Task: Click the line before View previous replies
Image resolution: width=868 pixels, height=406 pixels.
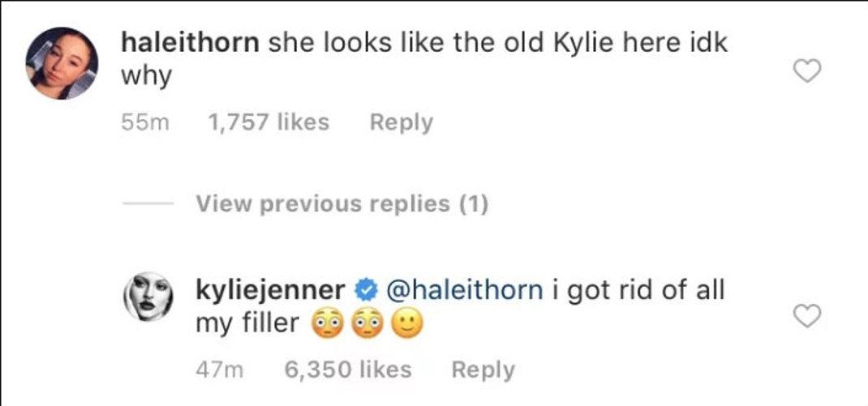Action: click(148, 203)
